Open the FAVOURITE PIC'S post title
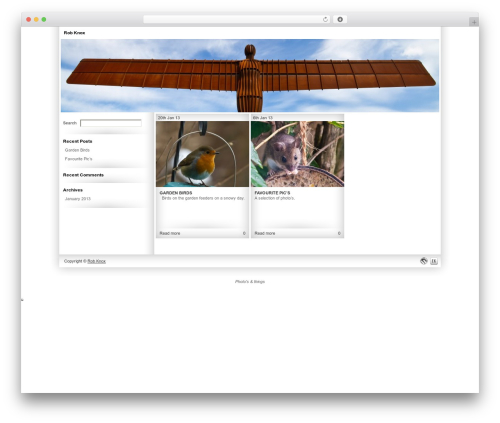The image size is (500, 423). [x=272, y=193]
